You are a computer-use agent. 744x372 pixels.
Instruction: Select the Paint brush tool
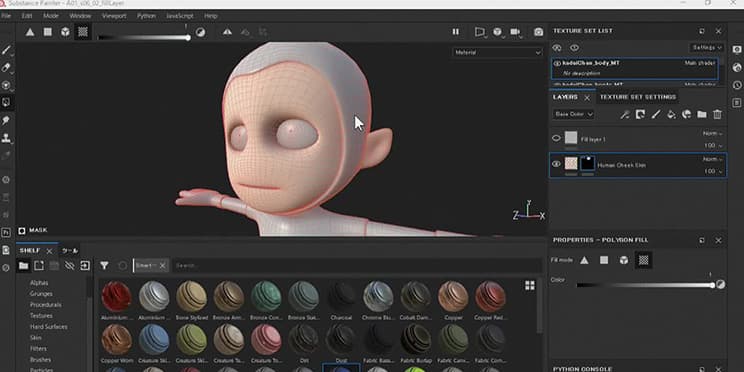tap(6, 50)
